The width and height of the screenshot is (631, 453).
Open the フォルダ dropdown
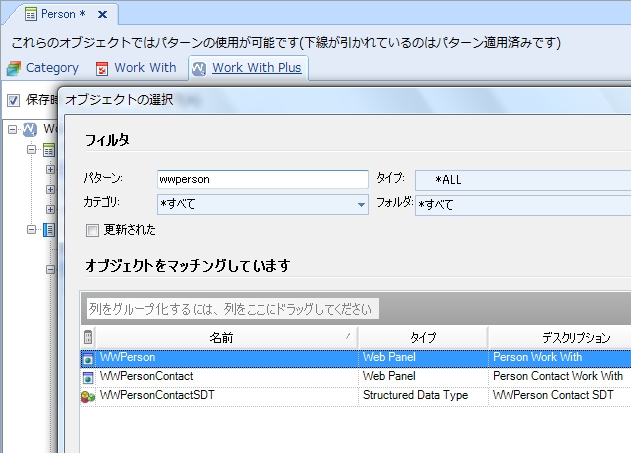coord(520,205)
